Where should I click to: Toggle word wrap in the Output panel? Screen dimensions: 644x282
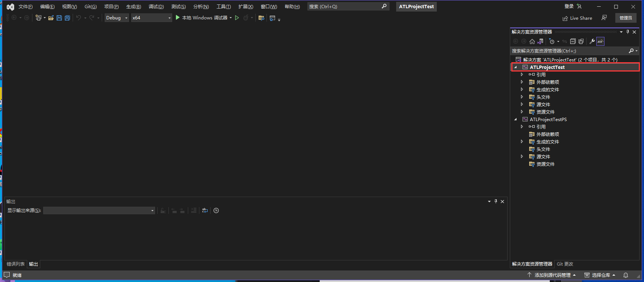(x=205, y=210)
